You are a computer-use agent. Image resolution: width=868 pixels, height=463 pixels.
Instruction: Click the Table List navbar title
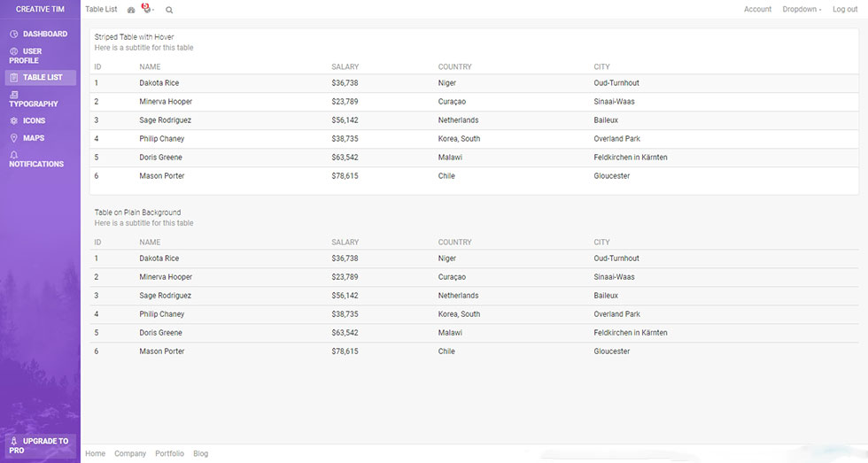(x=101, y=10)
